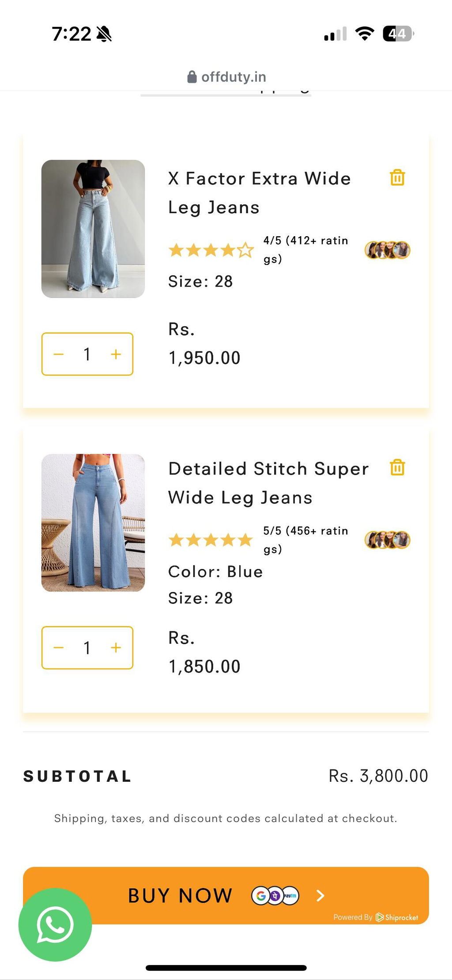Tap reviewer avatars beside 456+ ratings
Viewport: 452px width, 980px height.
pyautogui.click(x=388, y=540)
